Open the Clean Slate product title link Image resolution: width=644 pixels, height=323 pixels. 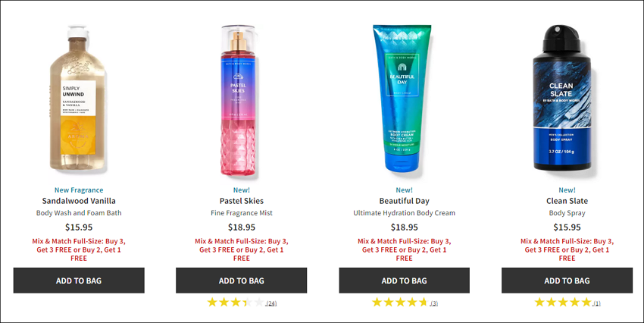coord(567,201)
